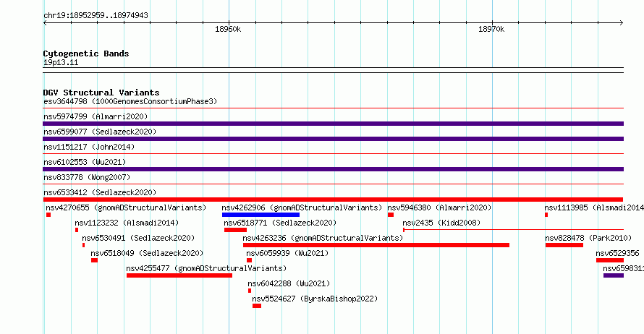This screenshot has width=644, height=334.
Task: Select the red nsv828478 bar
Action: tap(564, 245)
